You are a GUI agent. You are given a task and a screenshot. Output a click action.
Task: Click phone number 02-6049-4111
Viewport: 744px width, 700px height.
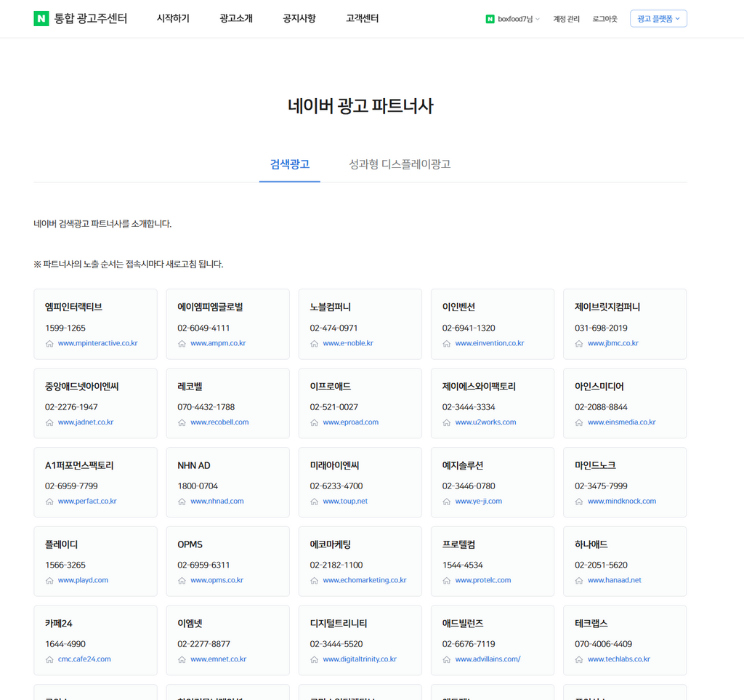203,328
